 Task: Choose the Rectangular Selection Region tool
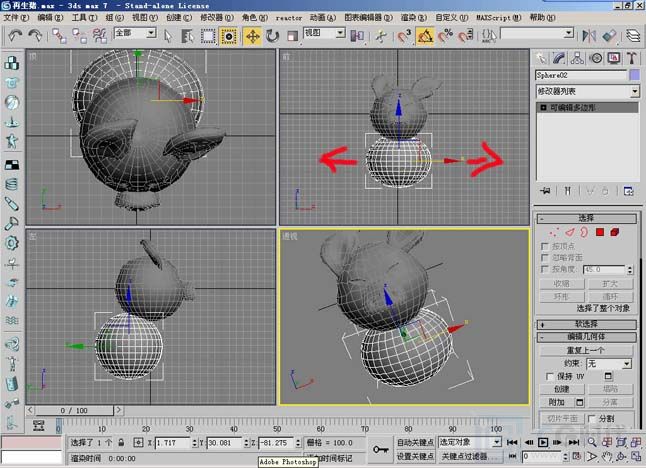(x=208, y=36)
